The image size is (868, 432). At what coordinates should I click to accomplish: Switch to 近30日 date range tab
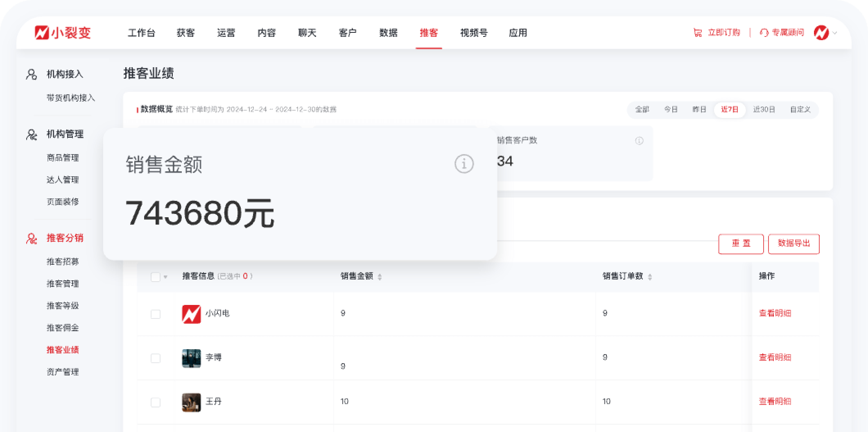coord(764,109)
